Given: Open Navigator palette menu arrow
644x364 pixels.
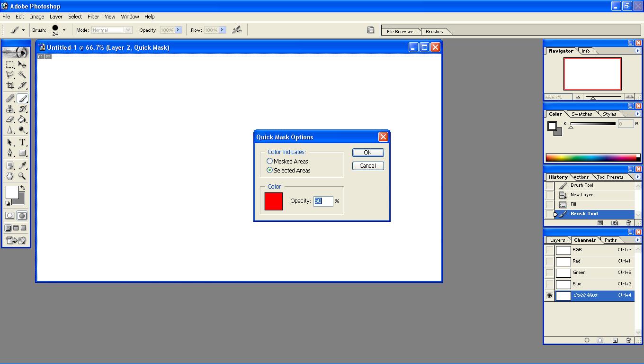Looking at the screenshot, I should coord(637,51).
